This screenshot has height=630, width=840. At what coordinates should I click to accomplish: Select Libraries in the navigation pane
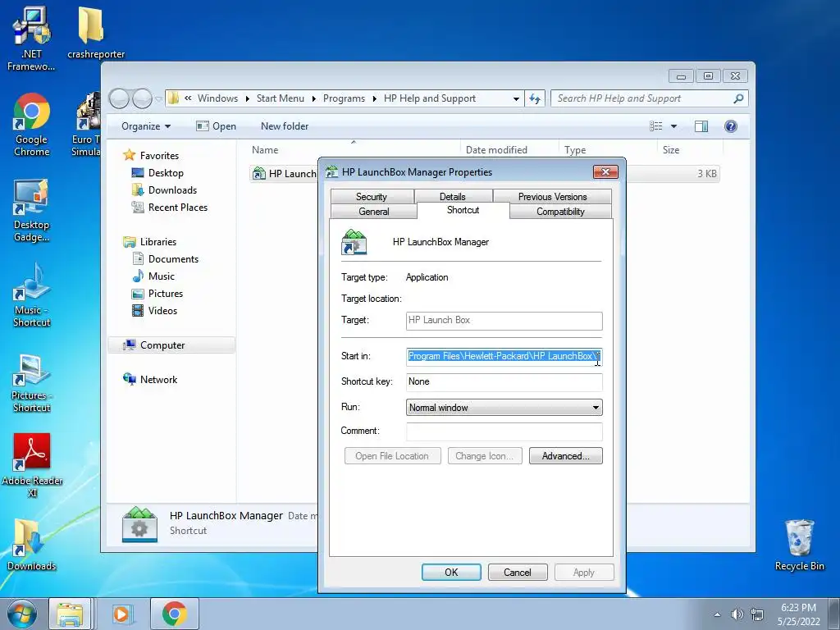pos(158,242)
